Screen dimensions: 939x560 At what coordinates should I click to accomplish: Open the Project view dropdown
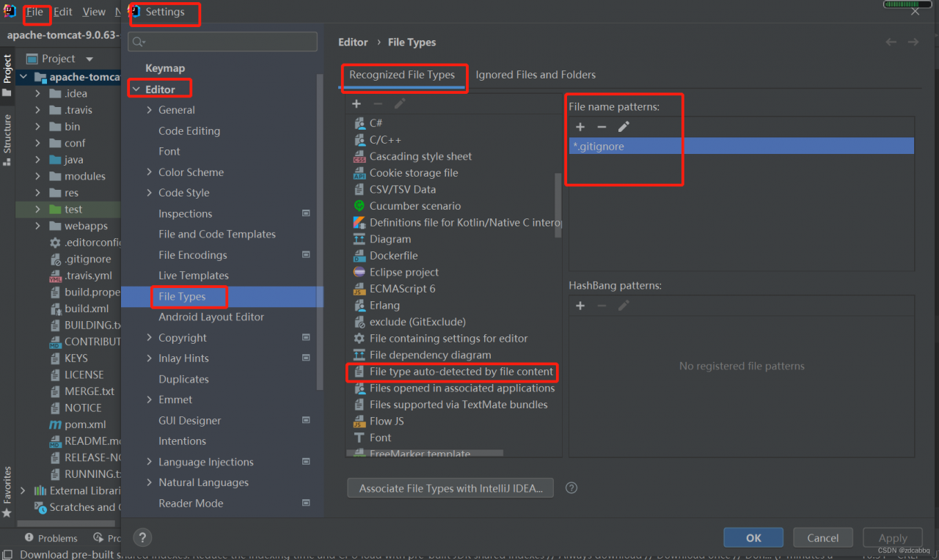89,59
